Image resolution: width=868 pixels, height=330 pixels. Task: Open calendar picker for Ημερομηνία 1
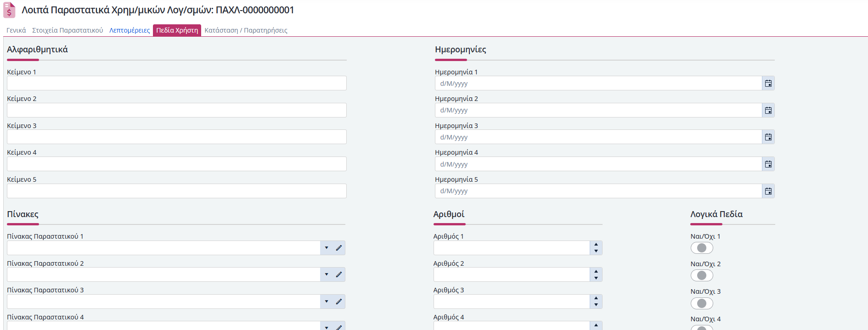coord(768,84)
